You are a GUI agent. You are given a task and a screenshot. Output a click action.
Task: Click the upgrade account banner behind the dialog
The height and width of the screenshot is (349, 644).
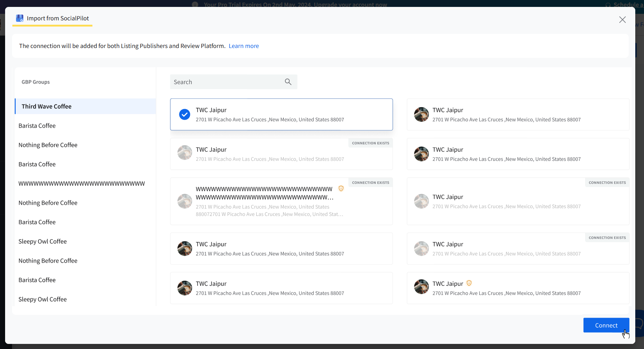(x=295, y=4)
